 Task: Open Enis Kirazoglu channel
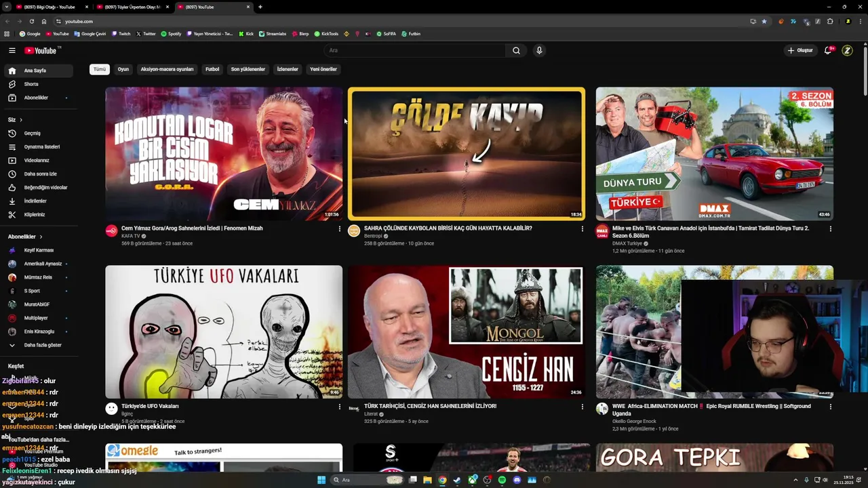(39, 331)
